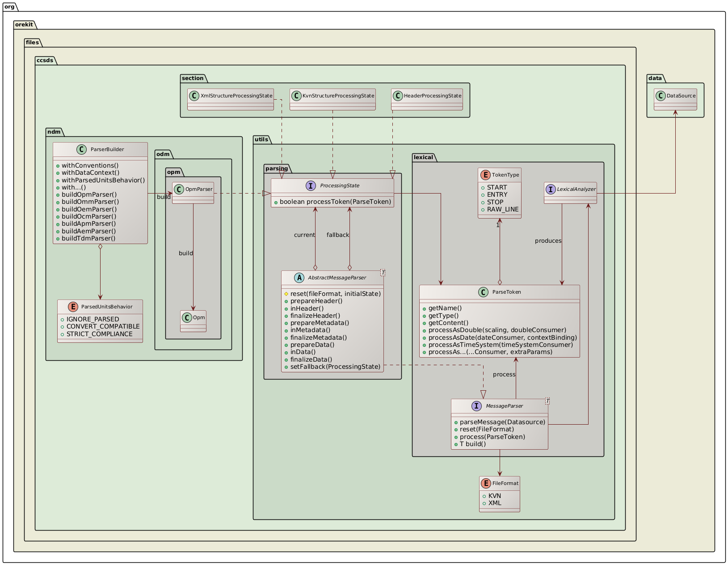The height and width of the screenshot is (565, 728).
Task: Select the XmlStructureProcessingState class icon
Action: [194, 95]
